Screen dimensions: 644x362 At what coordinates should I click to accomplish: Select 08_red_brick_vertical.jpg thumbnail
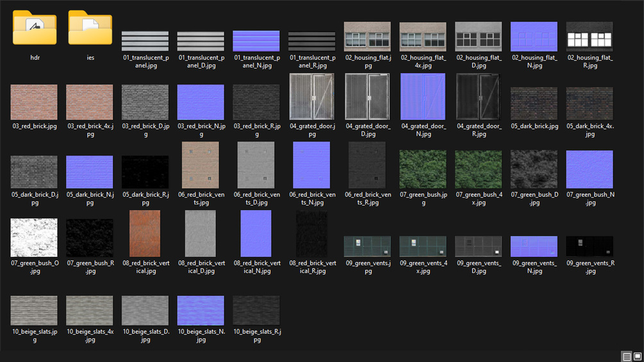pos(145,233)
